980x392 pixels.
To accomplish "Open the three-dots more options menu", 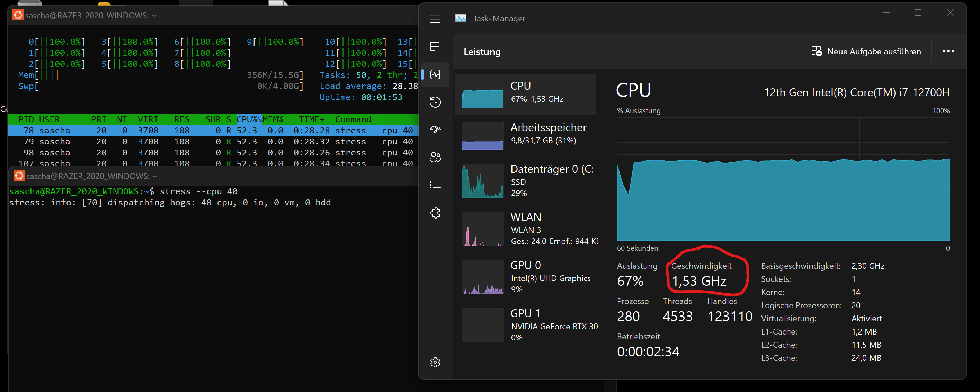I will pyautogui.click(x=948, y=51).
